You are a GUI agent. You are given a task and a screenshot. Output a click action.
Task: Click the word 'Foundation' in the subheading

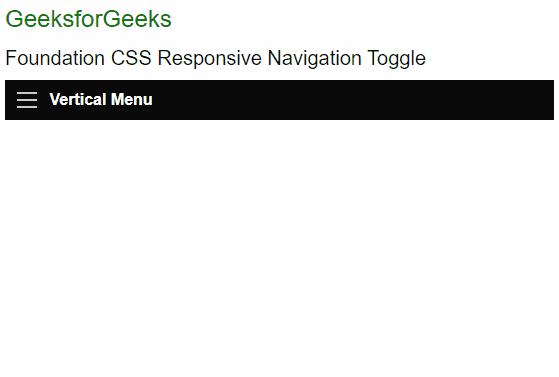pos(55,58)
